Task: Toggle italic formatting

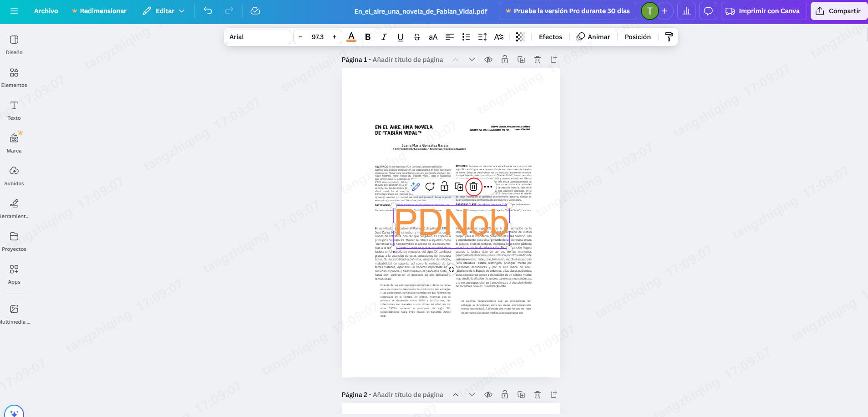Action: [x=384, y=37]
